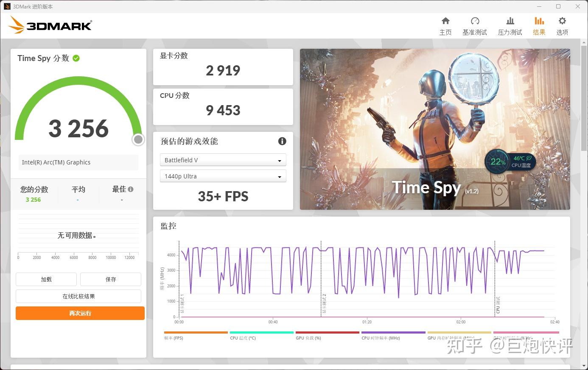
Task: Click the Time Spy 分数 heading
Action: [43, 58]
